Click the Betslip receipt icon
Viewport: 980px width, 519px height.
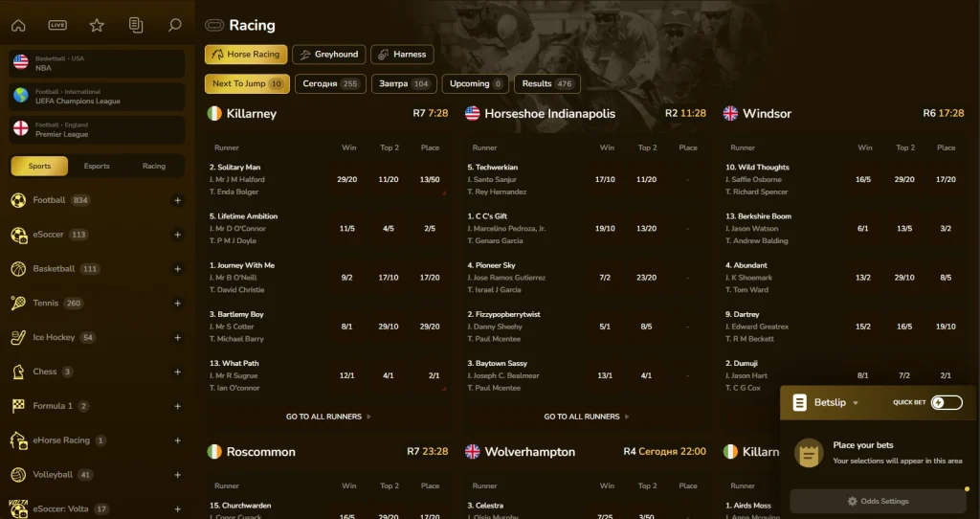799,403
